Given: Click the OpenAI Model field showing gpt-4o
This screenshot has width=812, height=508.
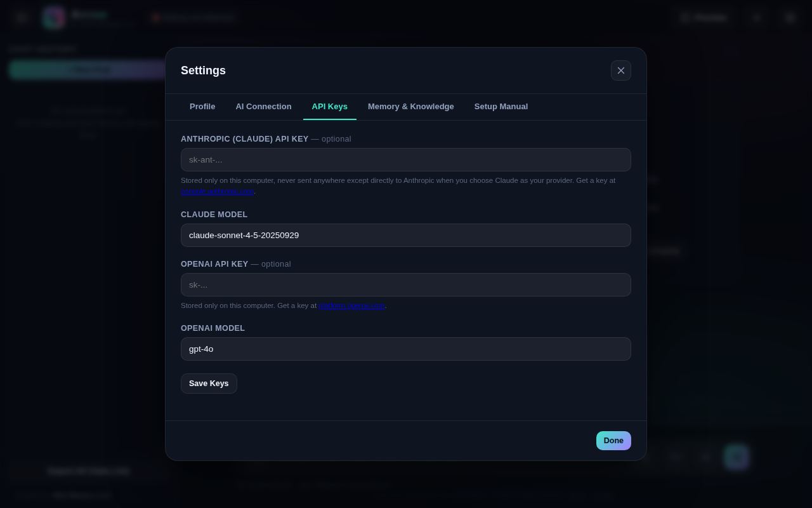Looking at the screenshot, I should [x=406, y=349].
